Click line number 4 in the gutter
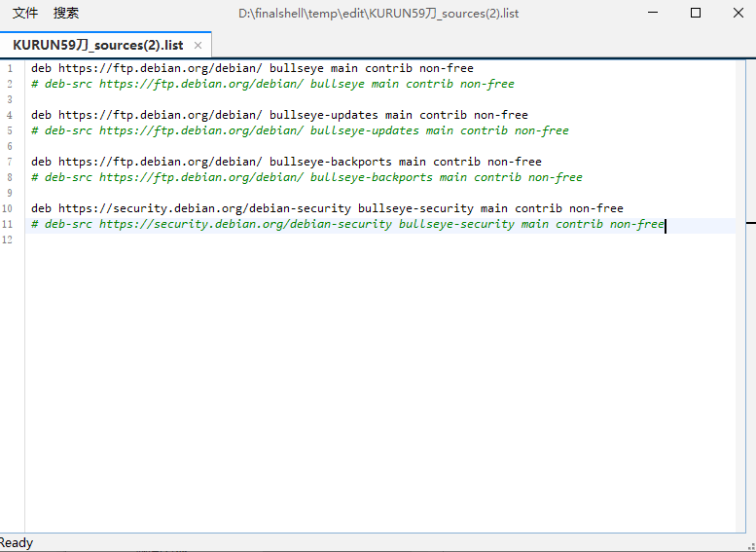 click(x=9, y=115)
